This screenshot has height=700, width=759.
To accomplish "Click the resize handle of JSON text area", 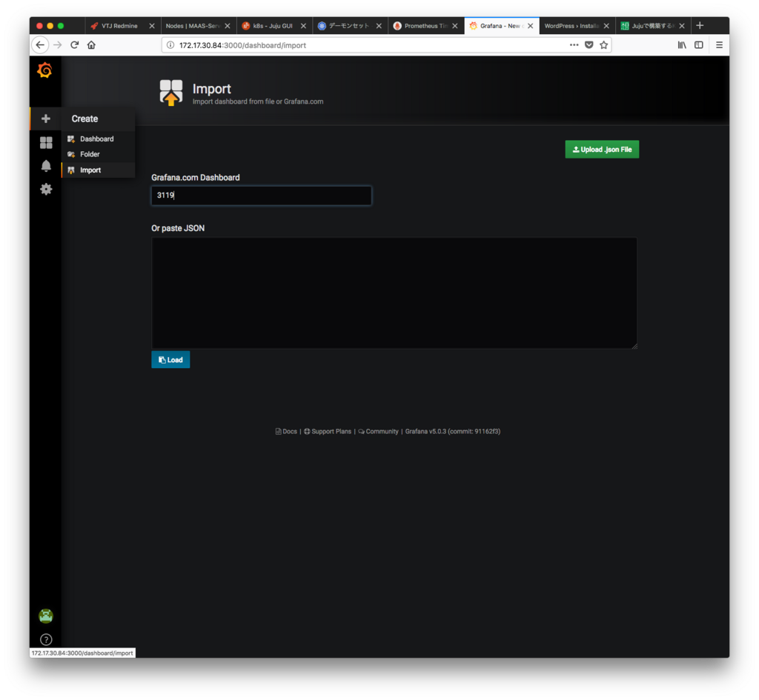I will tap(634, 345).
